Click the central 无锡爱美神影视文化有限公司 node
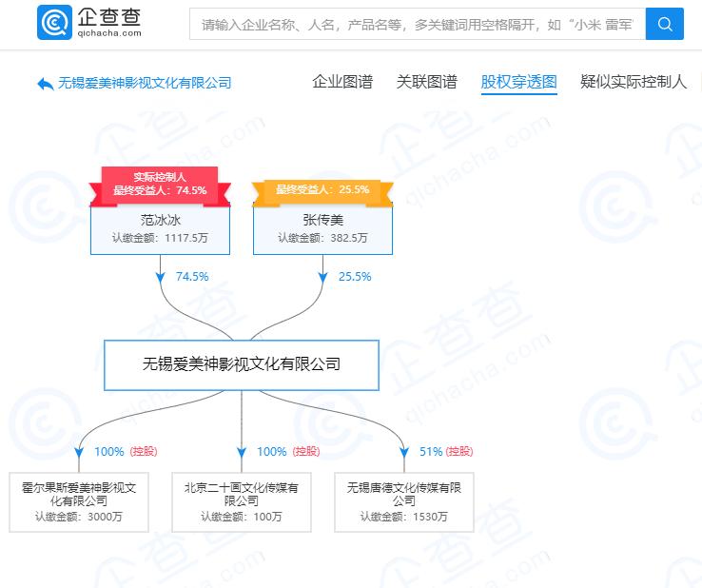702x588 pixels. (x=242, y=365)
